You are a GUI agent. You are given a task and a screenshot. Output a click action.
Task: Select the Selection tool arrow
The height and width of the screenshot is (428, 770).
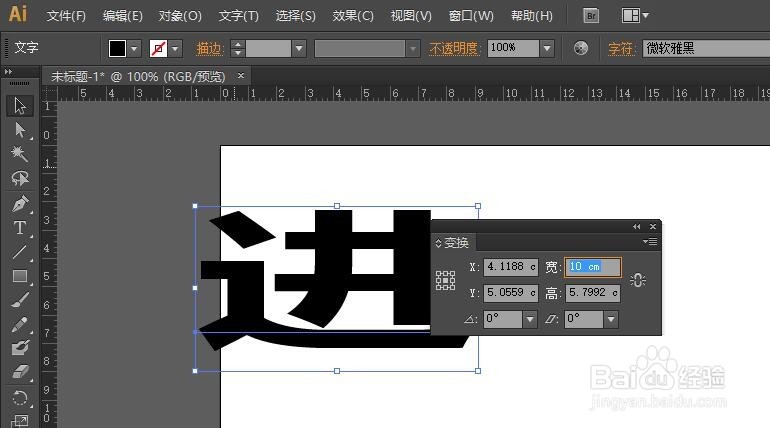20,106
